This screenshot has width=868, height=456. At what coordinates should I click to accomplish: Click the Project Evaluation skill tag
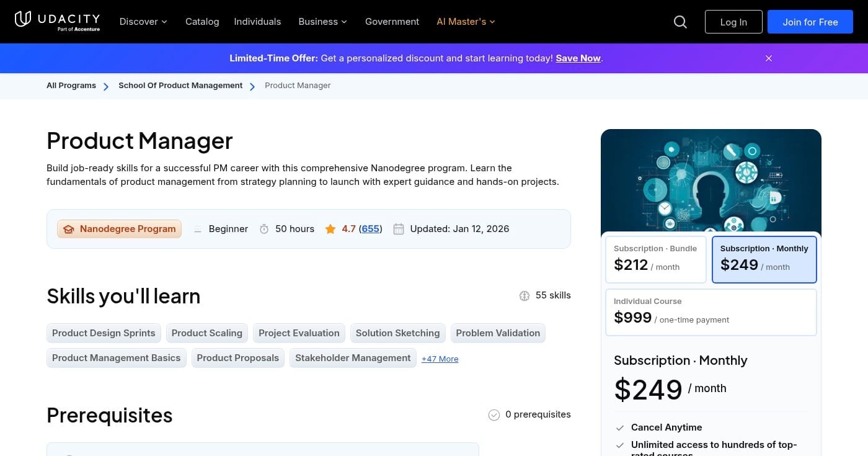coord(299,333)
